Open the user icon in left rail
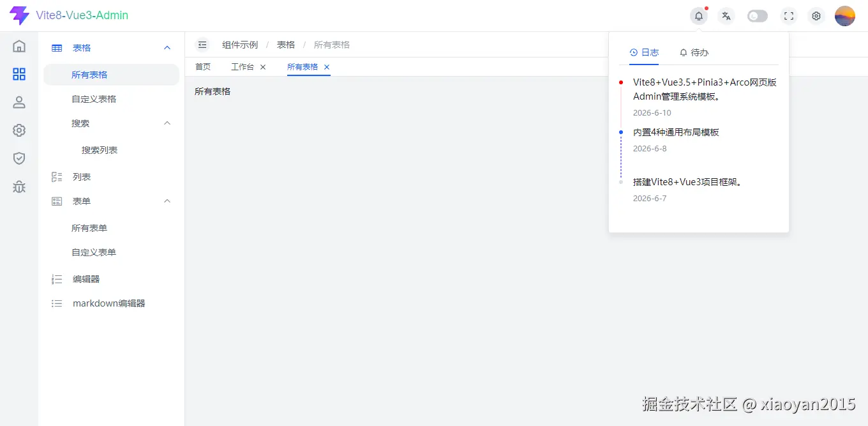The width and height of the screenshot is (868, 426). point(19,102)
